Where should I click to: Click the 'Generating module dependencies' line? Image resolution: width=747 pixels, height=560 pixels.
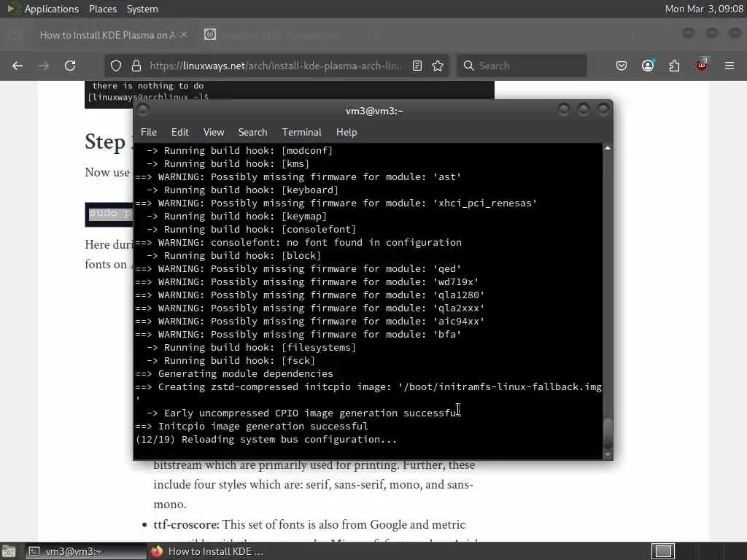point(234,374)
